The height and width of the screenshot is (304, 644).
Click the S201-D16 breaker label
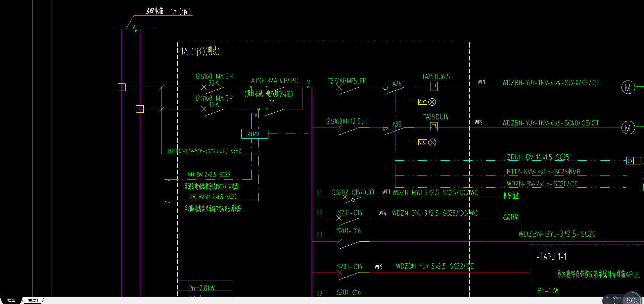[x=349, y=231]
